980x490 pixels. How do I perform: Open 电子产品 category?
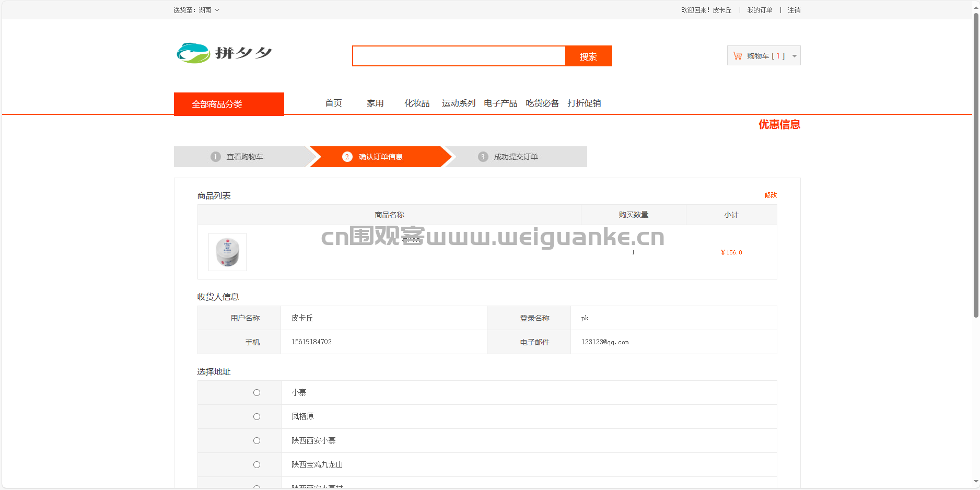[500, 103]
